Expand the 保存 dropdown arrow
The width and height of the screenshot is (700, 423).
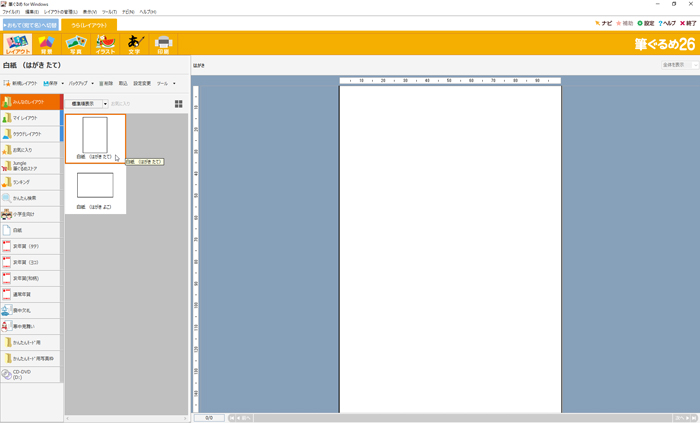coord(63,84)
